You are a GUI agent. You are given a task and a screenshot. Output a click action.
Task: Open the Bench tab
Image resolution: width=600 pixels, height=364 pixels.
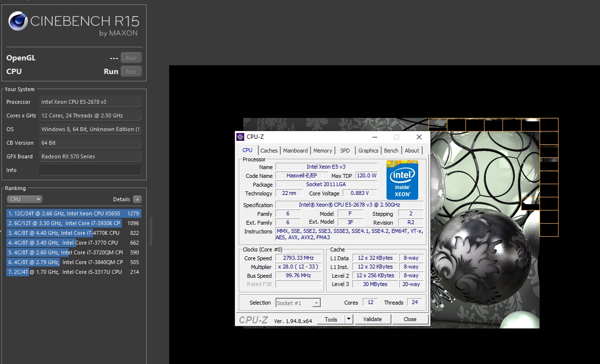391,151
